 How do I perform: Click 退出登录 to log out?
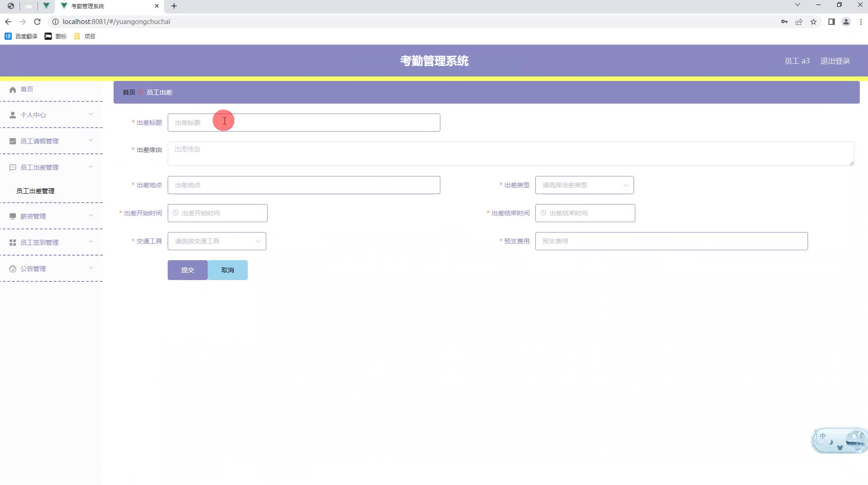point(835,61)
